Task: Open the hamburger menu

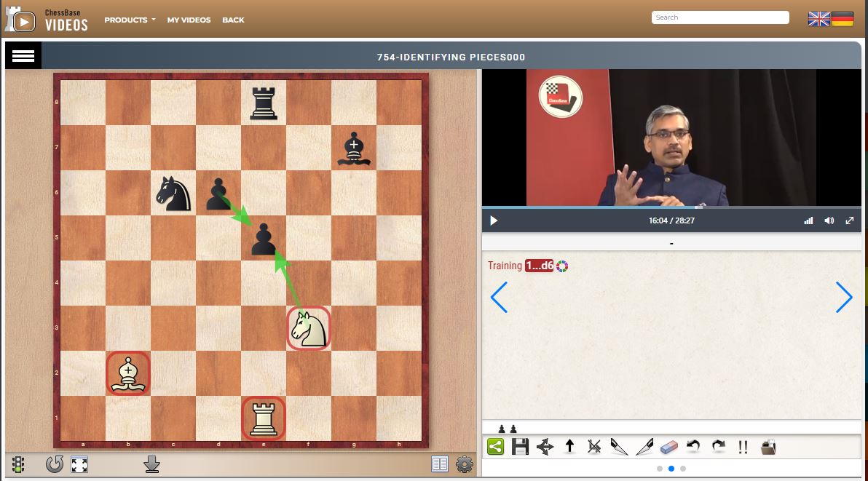Action: tap(23, 57)
